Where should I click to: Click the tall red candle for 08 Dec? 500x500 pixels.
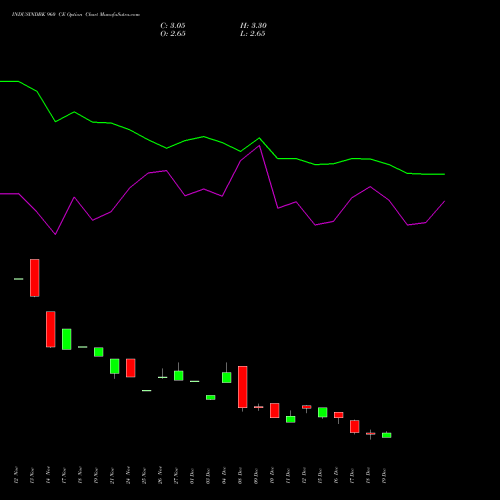click(243, 387)
